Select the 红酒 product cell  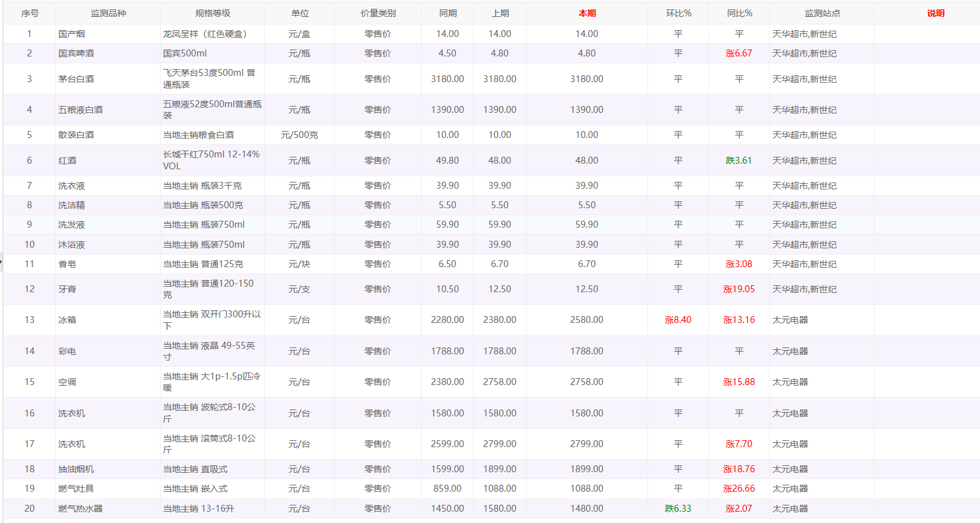coord(108,161)
